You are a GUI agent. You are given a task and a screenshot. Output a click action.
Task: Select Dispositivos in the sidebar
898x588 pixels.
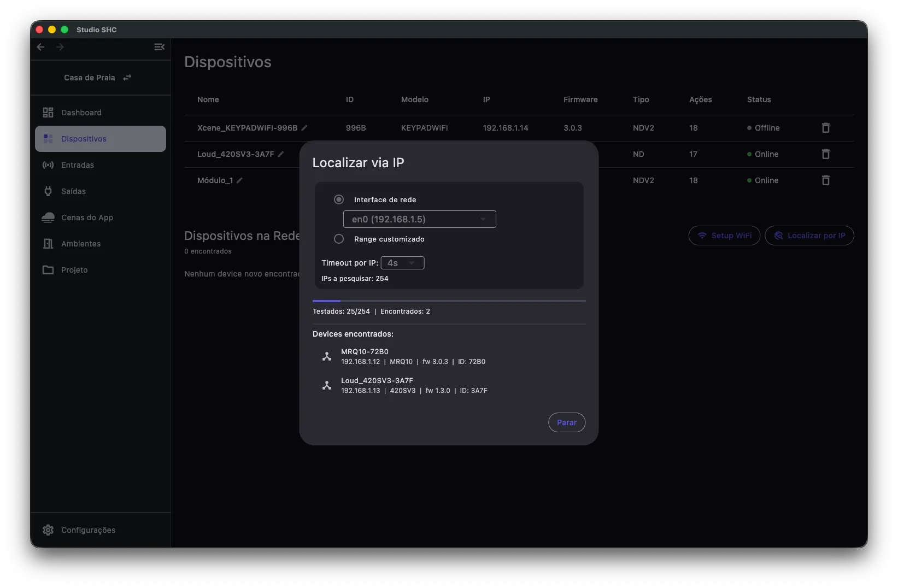(x=101, y=139)
